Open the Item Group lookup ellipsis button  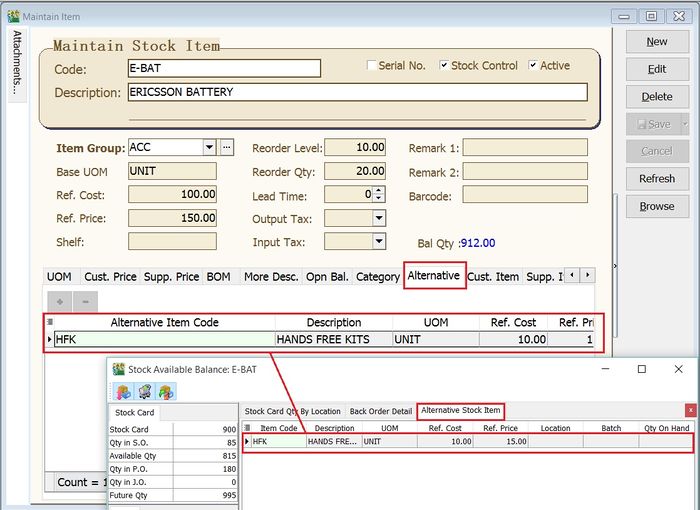click(x=226, y=147)
